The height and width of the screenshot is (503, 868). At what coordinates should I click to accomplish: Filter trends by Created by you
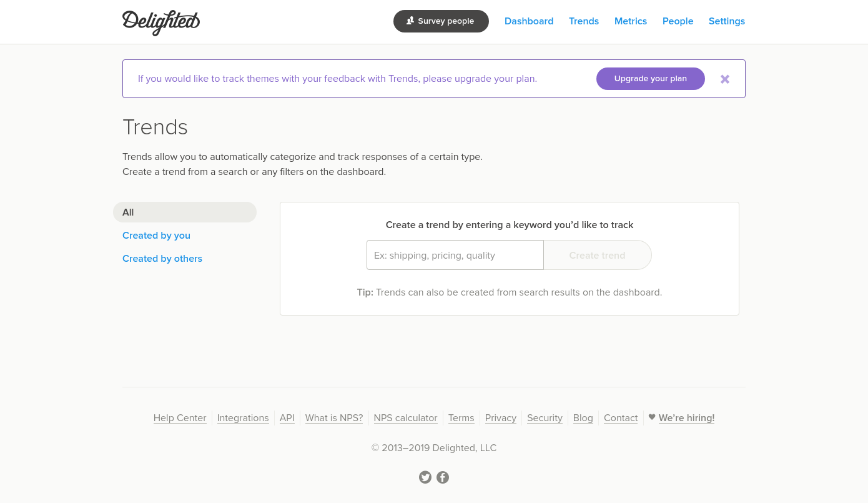pyautogui.click(x=156, y=236)
